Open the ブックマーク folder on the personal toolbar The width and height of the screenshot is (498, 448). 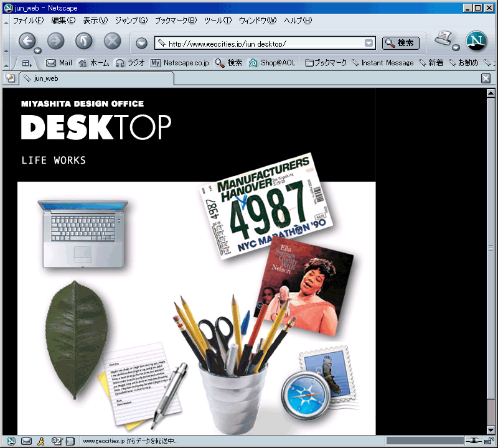click(326, 63)
